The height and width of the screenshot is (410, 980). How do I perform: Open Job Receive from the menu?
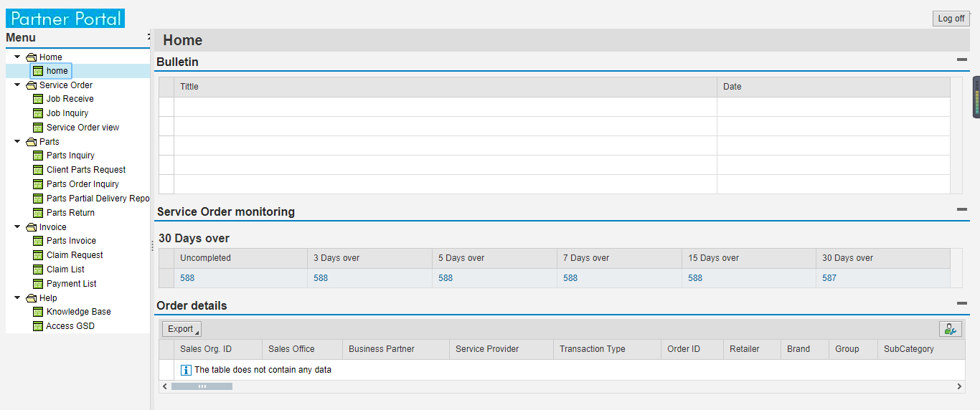coord(70,99)
